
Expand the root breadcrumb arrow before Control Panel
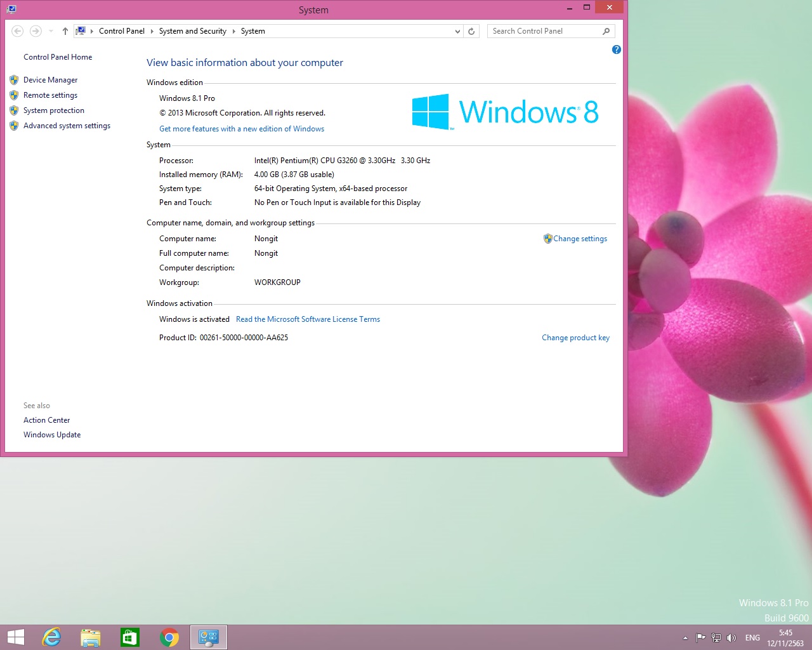92,31
